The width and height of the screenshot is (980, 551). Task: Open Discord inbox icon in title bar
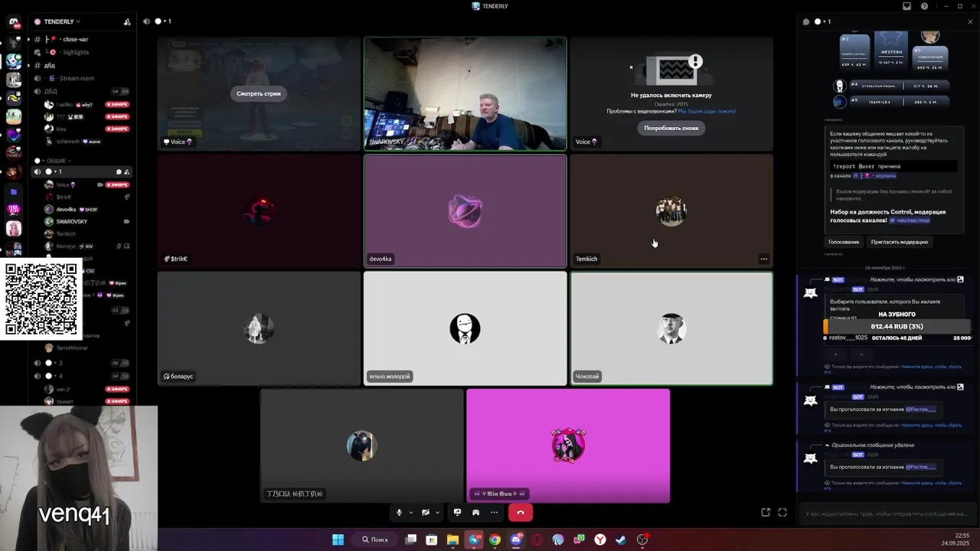[907, 6]
